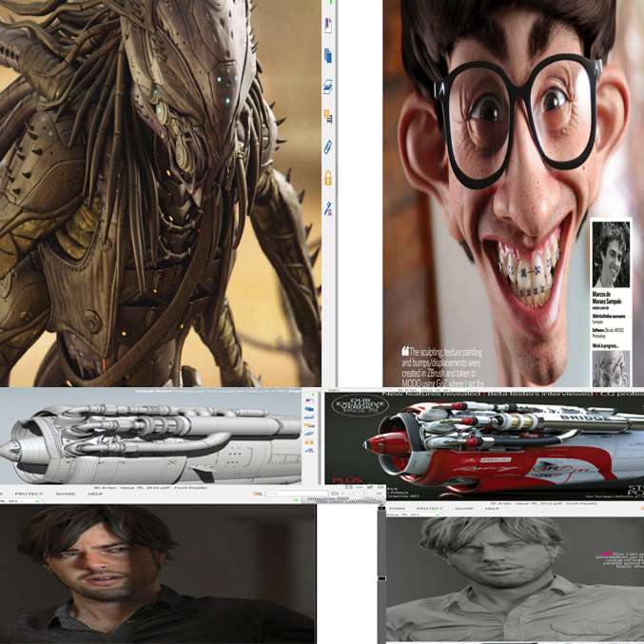Image resolution: width=644 pixels, height=644 pixels.
Task: Open PROTECT menu above the dark-haired man portrait
Action: 29,494
